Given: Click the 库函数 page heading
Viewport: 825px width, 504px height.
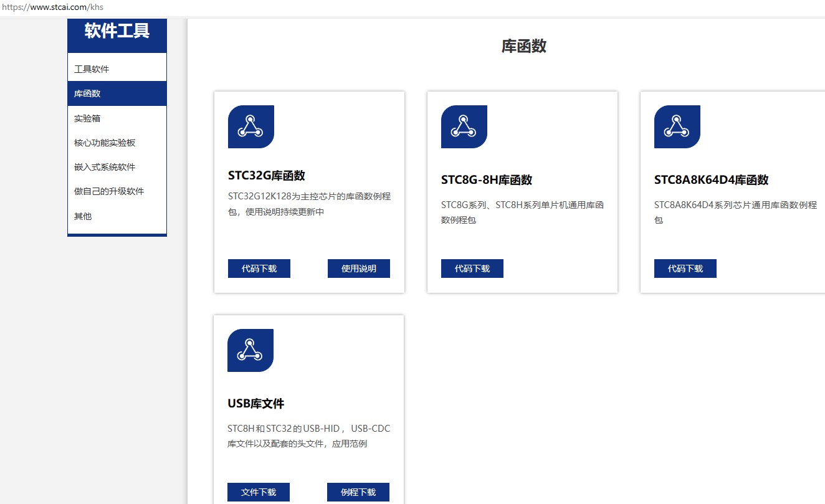Looking at the screenshot, I should point(524,46).
